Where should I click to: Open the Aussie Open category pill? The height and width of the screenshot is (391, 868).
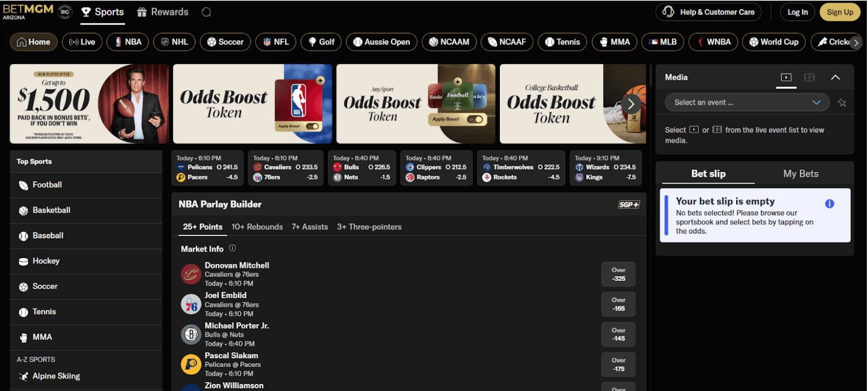pos(381,42)
